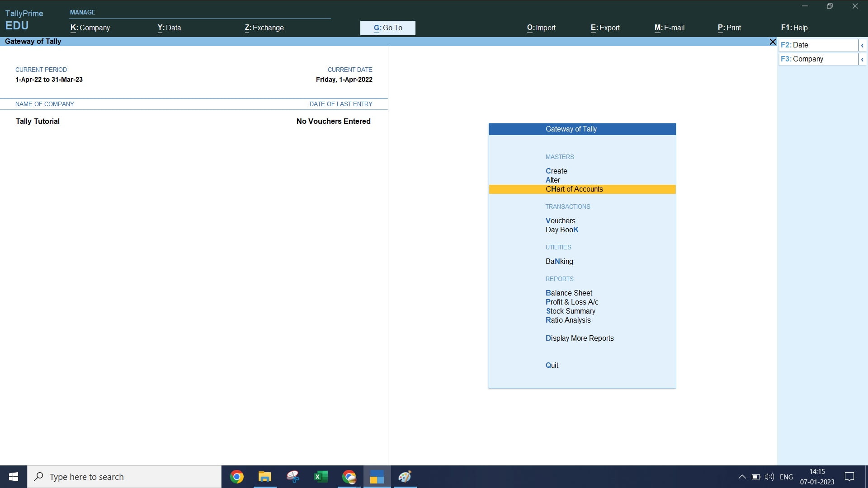
Task: Open the Export menu
Action: pos(605,28)
